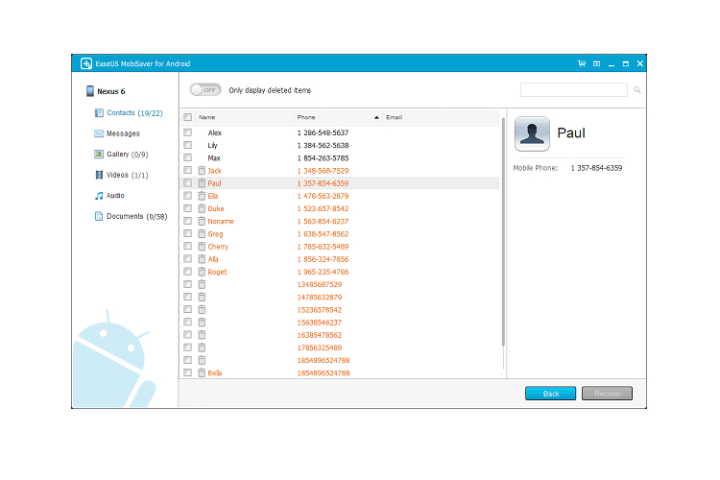Check the box for Paul

pyautogui.click(x=187, y=183)
